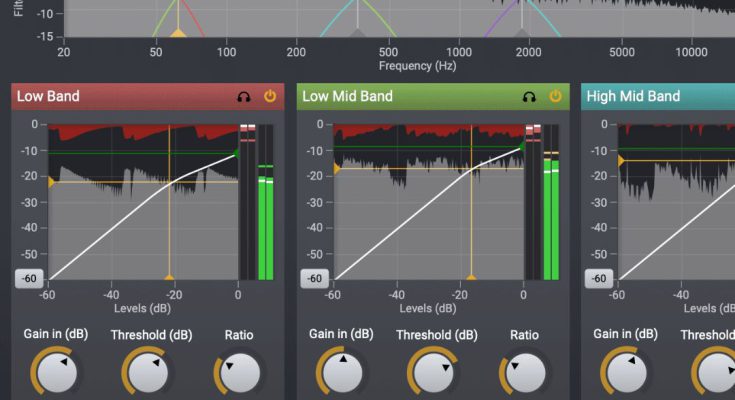
Task: Click the -60 range button in High Mid Band graph
Action: pyautogui.click(x=600, y=279)
